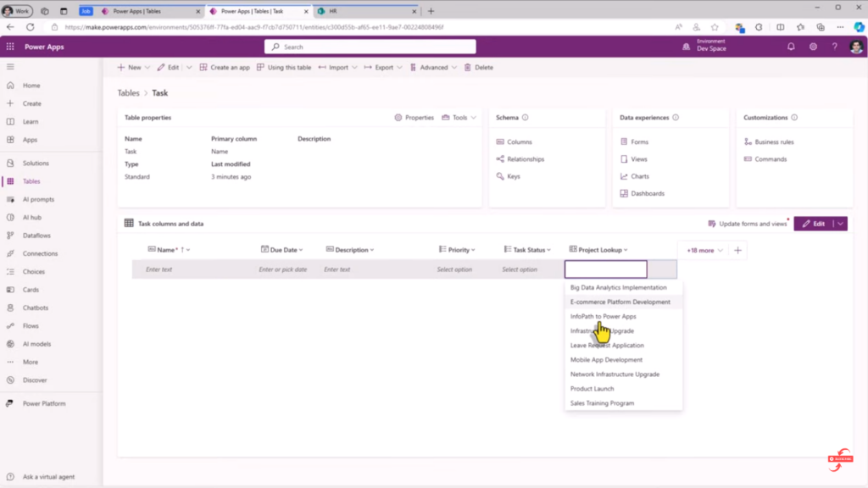Click the Name cell Enter text
The height and width of the screenshot is (488, 868).
(x=159, y=269)
